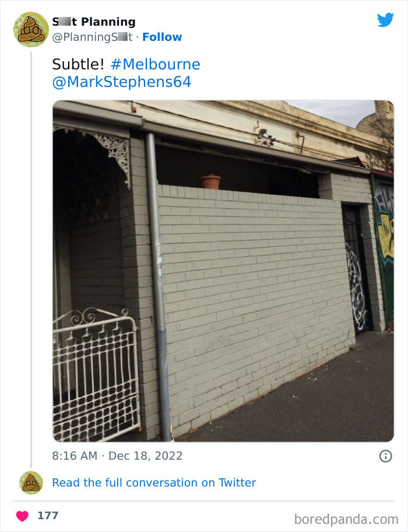Click the boredpanda.com watermark

[346, 519]
